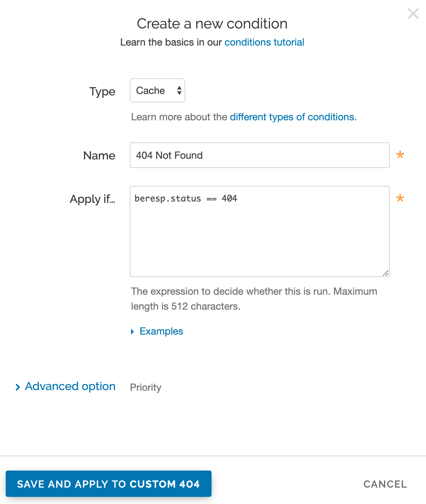Click the Apply if expression textarea

259,231
